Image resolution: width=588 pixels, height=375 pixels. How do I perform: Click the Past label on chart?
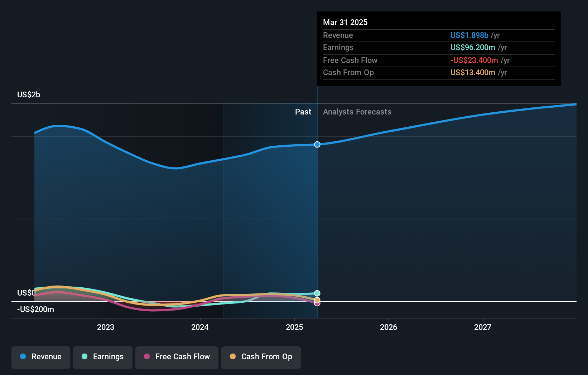(303, 112)
